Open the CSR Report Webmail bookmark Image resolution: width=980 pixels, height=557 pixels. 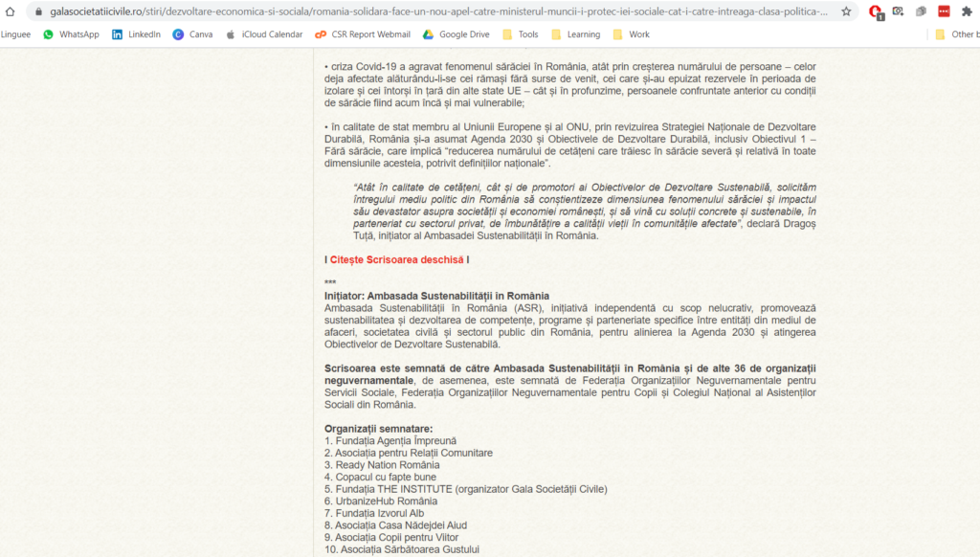point(363,34)
